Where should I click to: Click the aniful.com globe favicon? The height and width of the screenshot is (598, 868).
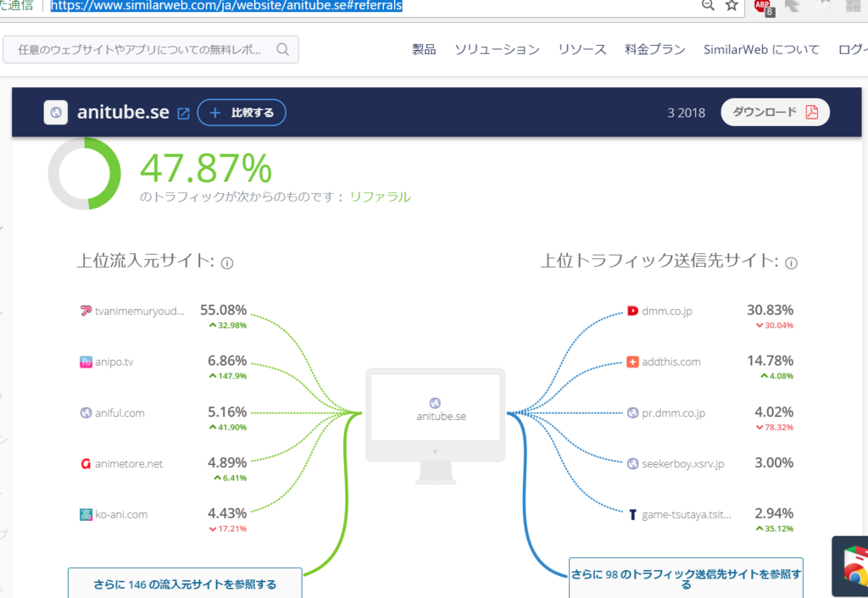tap(86, 413)
